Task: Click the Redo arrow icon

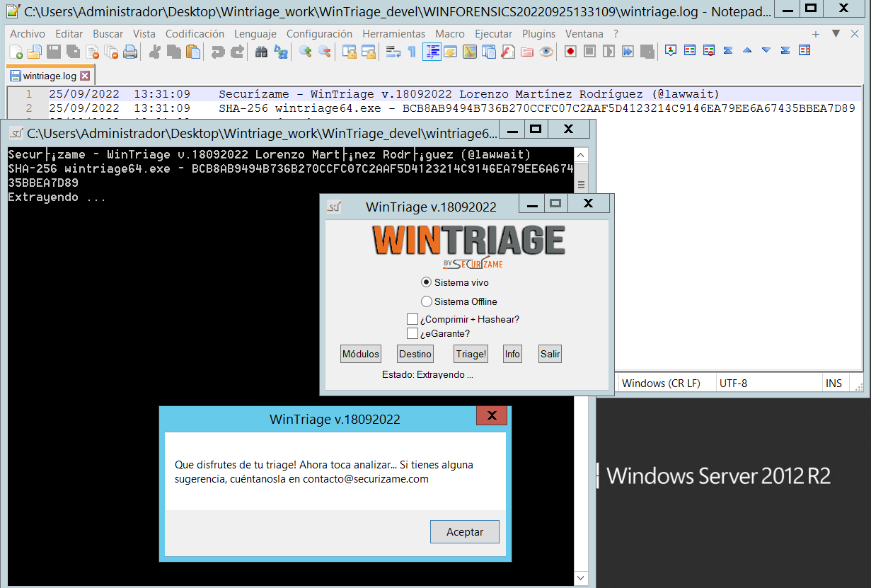Action: pyautogui.click(x=237, y=51)
